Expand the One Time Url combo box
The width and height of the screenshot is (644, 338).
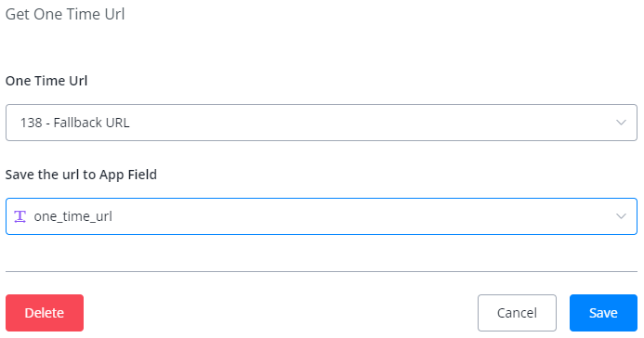tap(322, 123)
